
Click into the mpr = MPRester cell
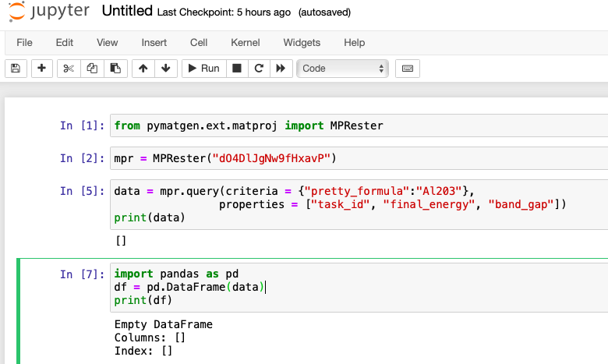[359, 158]
